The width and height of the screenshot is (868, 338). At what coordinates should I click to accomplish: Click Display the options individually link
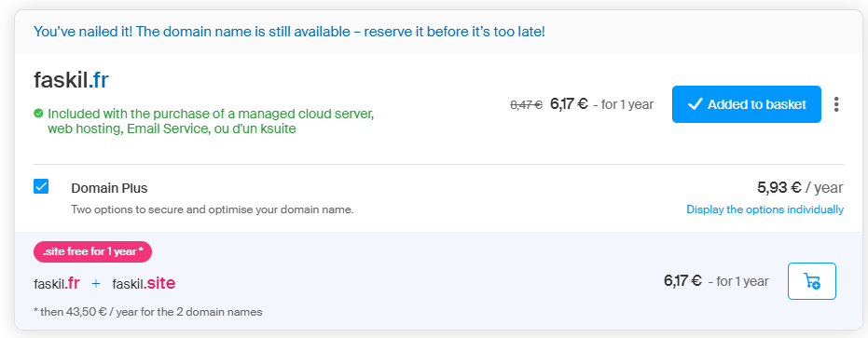tap(765, 210)
